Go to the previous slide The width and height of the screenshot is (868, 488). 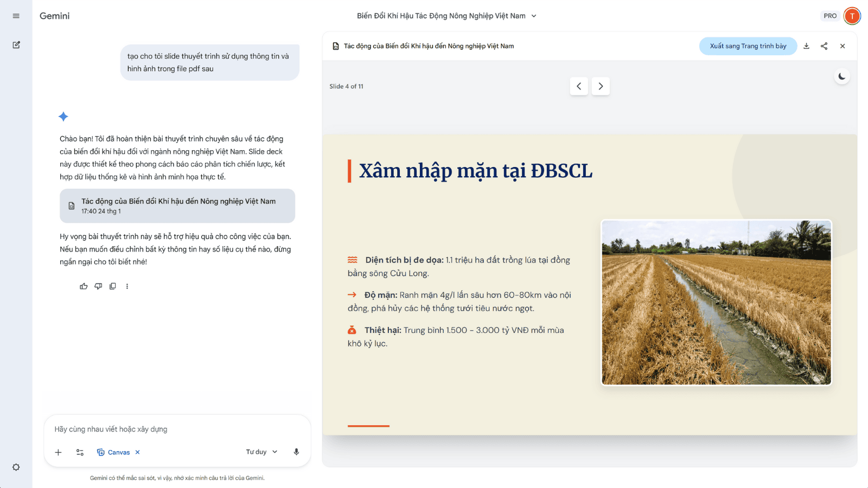pyautogui.click(x=579, y=86)
